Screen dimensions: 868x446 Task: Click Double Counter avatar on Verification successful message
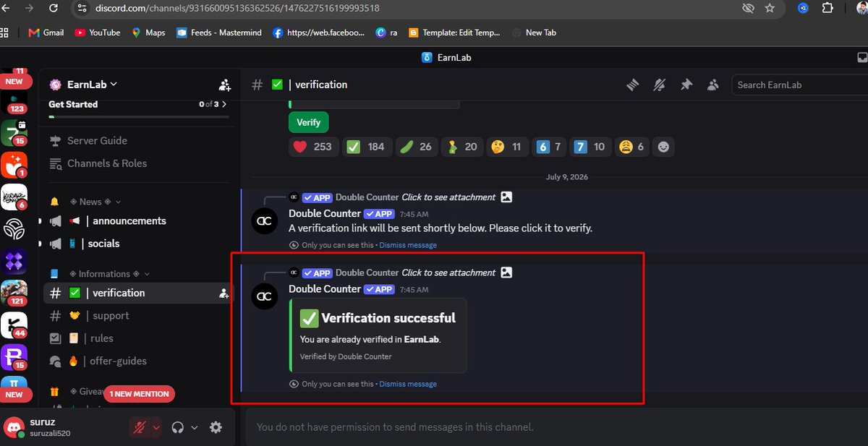click(265, 296)
